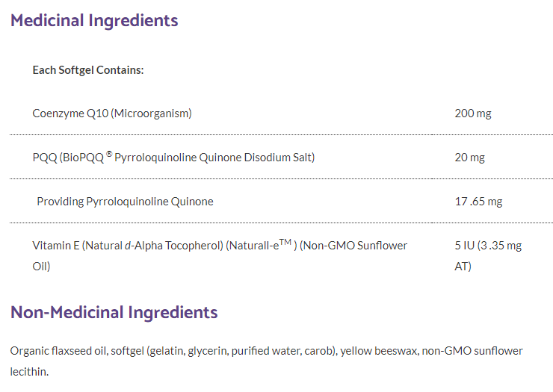This screenshot has height=392, width=553.
Task: Select the Coenzyme Q10 (Microorganism) row text
Action: pyautogui.click(x=112, y=113)
